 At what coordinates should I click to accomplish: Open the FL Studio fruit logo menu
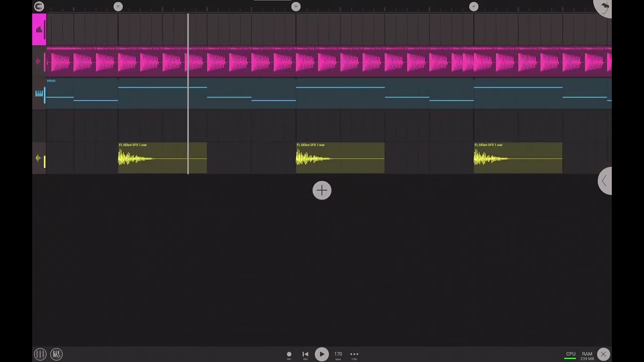tap(603, 7)
